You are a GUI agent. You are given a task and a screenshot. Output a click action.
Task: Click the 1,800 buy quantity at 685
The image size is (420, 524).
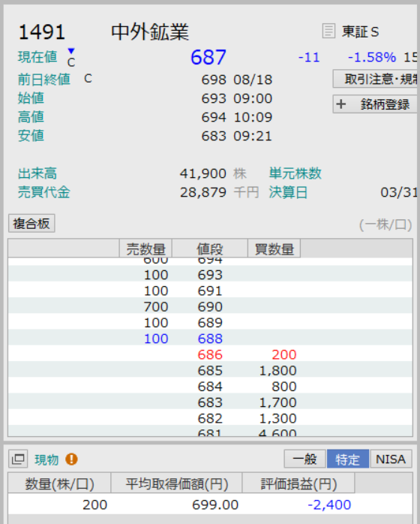(277, 370)
